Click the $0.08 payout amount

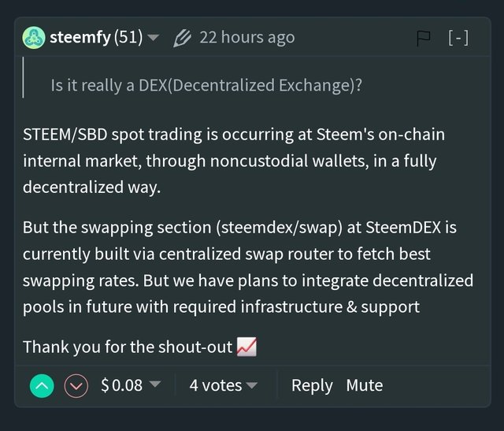click(121, 385)
